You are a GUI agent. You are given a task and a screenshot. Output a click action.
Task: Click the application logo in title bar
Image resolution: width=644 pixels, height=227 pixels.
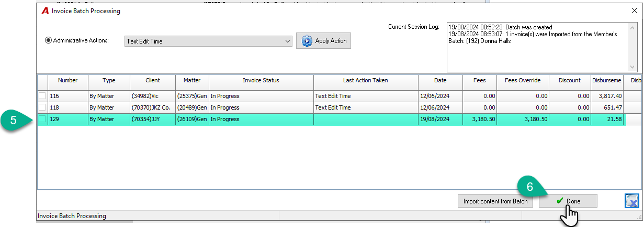45,11
